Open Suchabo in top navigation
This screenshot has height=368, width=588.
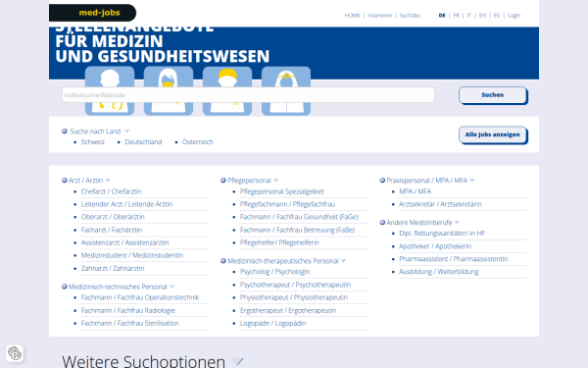click(x=410, y=16)
